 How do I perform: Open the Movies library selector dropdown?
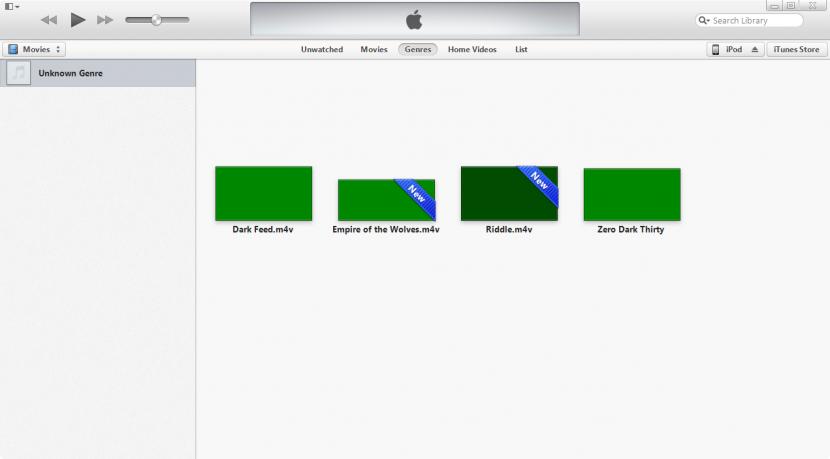(34, 49)
